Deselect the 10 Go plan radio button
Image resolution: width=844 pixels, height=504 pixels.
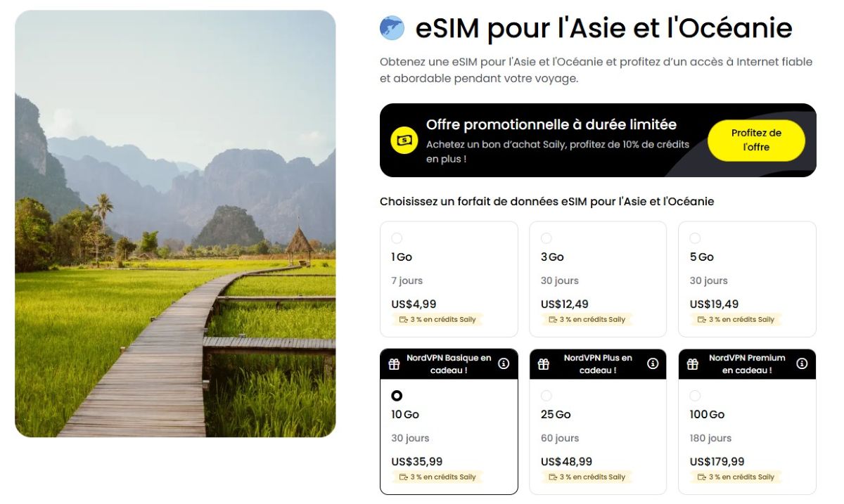[x=397, y=395]
